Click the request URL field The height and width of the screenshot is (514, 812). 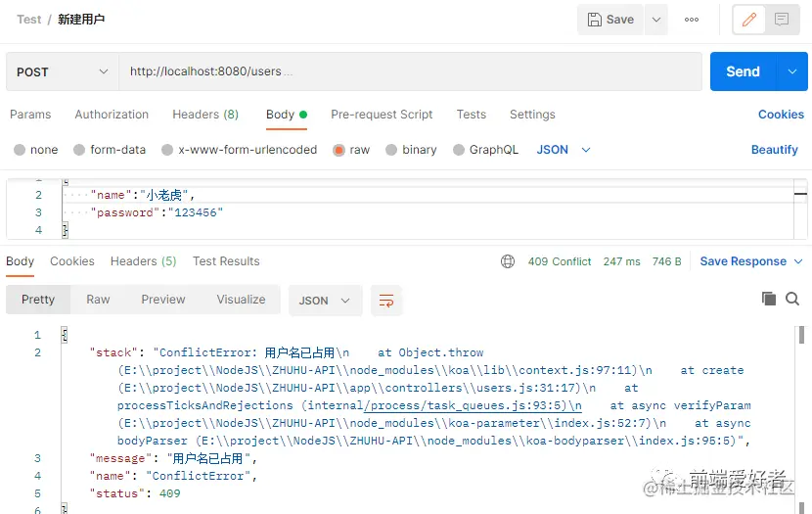(x=410, y=71)
